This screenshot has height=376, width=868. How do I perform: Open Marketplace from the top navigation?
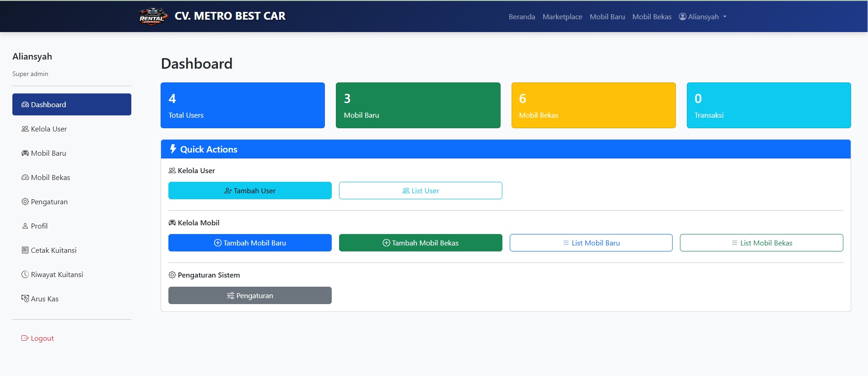(562, 17)
